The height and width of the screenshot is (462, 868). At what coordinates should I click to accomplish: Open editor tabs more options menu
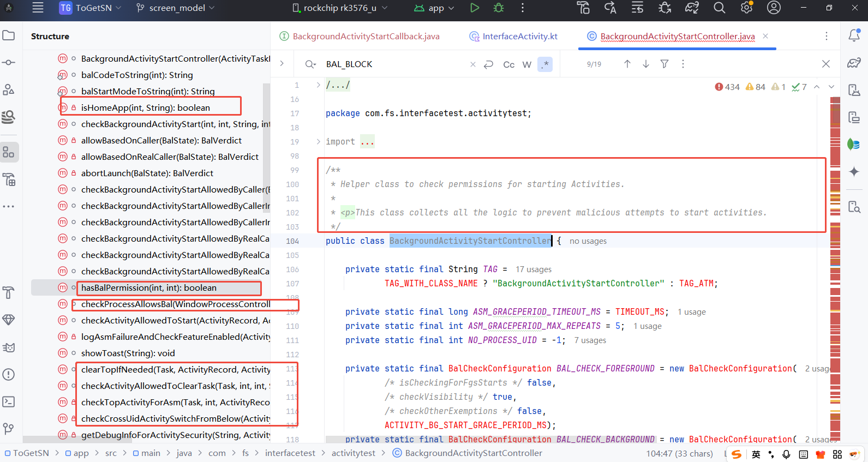pos(827,36)
